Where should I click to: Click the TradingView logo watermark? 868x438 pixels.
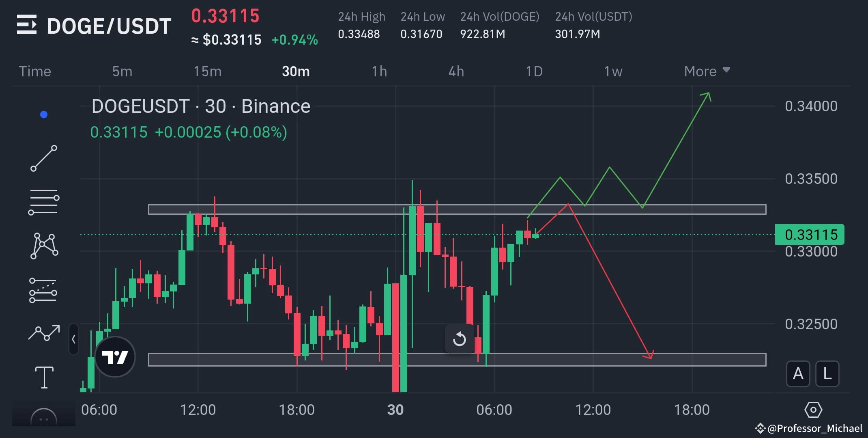click(115, 356)
